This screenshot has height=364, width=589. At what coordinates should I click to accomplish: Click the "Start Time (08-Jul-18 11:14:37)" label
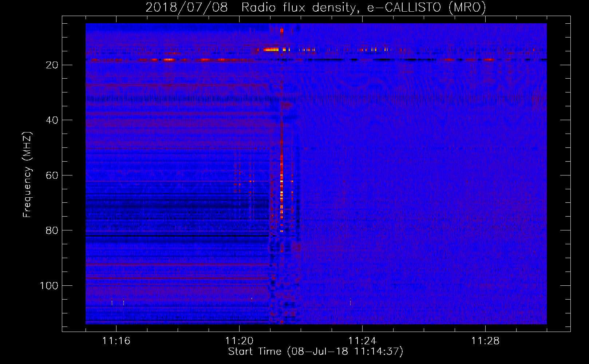[x=316, y=352]
